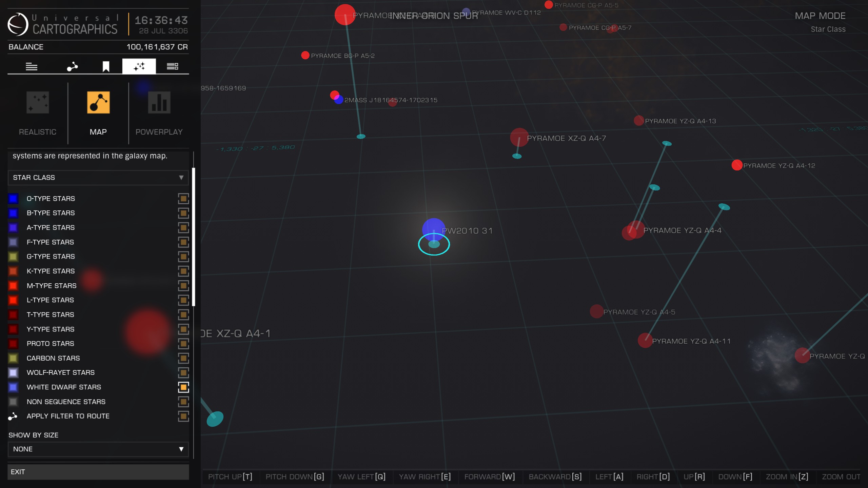Click the Zoom In [Z] control
Screen dimensions: 868x488
coord(787,477)
